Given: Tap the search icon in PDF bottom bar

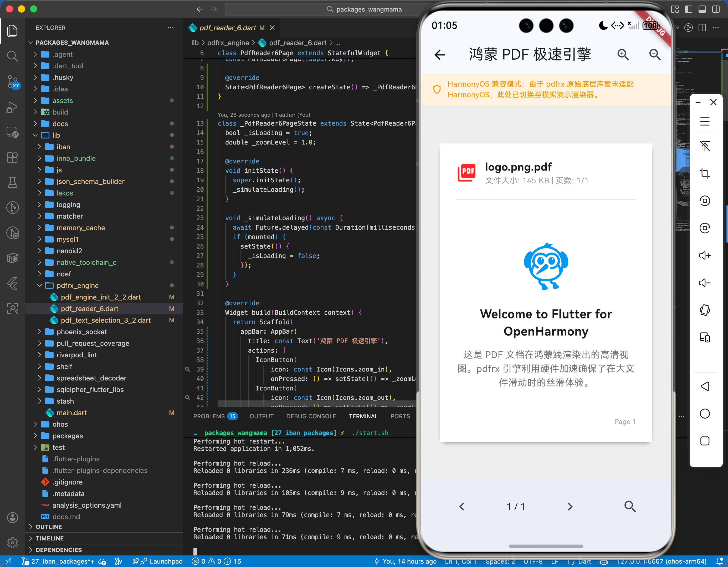Looking at the screenshot, I should click(x=630, y=506).
